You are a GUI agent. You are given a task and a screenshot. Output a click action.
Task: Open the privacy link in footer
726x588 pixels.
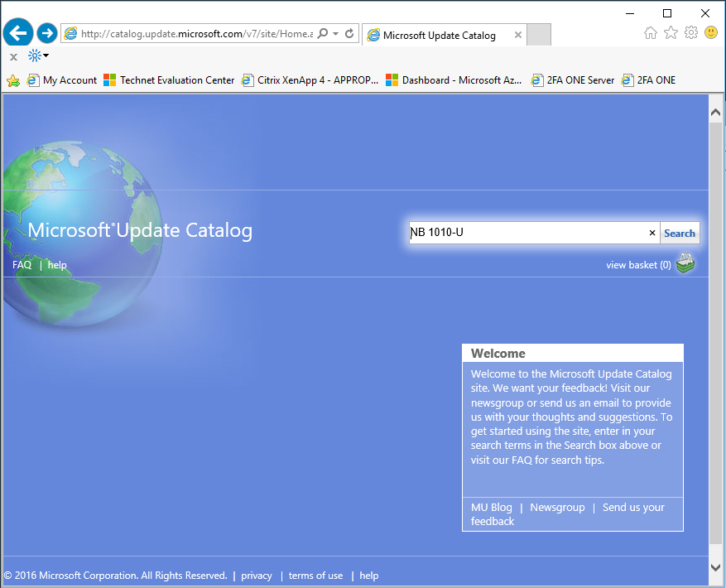point(257,576)
